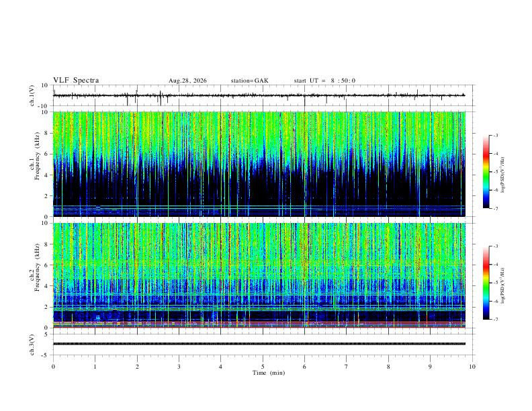This screenshot has width=532, height=411.
Task: Click the Time (min) axis label
Action: pos(269,373)
